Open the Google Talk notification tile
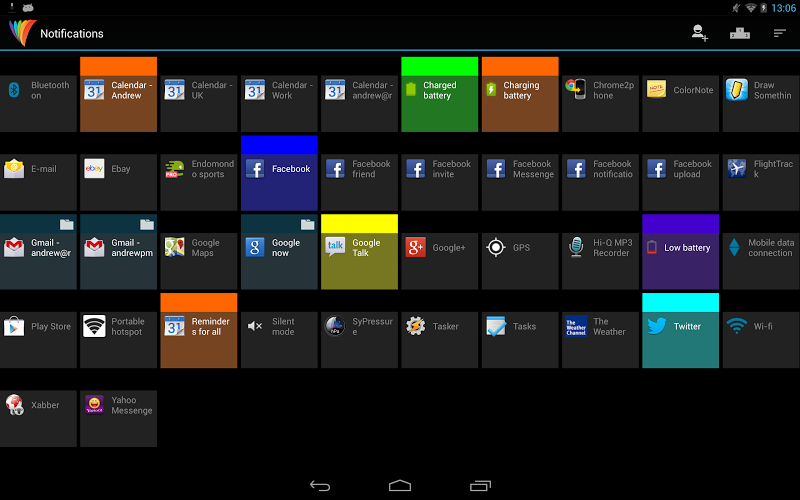The image size is (800, 500). (x=359, y=252)
